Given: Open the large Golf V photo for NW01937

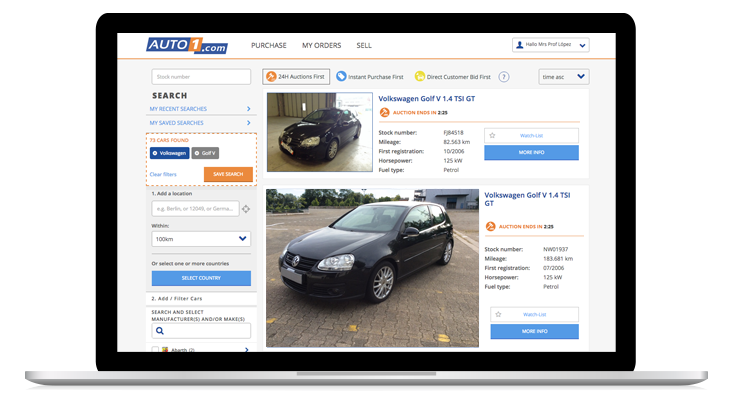Looking at the screenshot, I should pyautogui.click(x=373, y=268).
